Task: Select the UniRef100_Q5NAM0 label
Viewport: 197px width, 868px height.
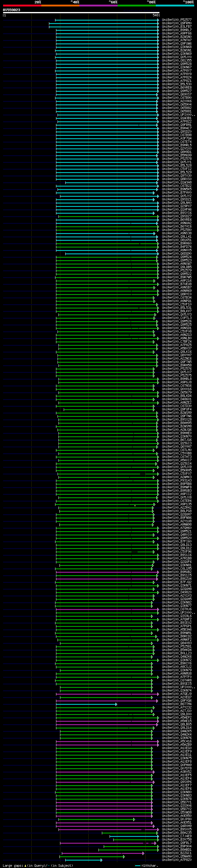Action: pyautogui.click(x=176, y=856)
